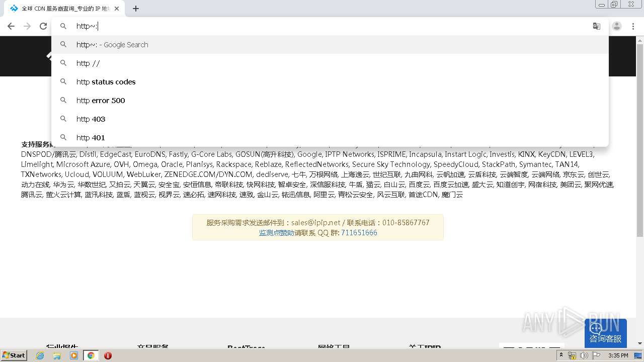Show hidden system tray icons
This screenshot has width=644, height=362.
561,355
